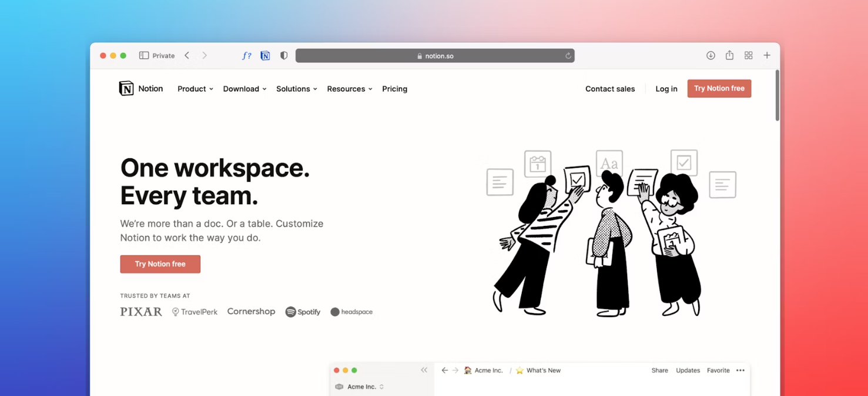Click the page vertical scrollbar
868x396 pixels.
[777, 96]
